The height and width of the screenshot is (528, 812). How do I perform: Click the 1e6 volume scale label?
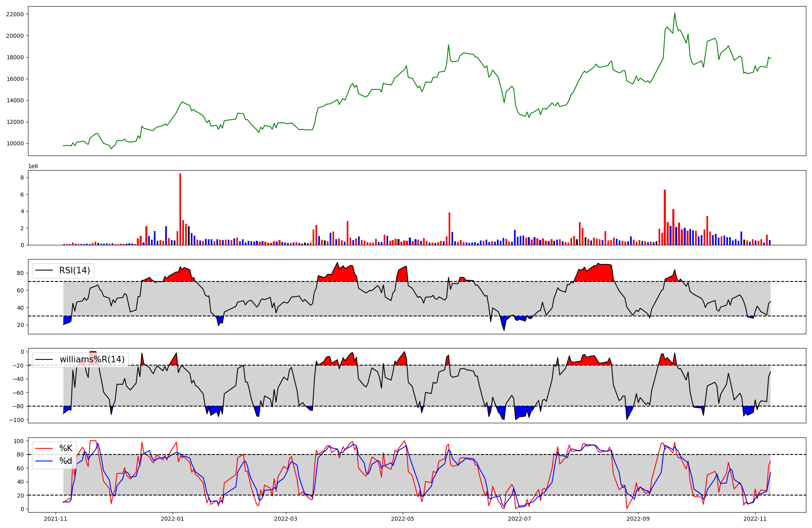(33, 167)
